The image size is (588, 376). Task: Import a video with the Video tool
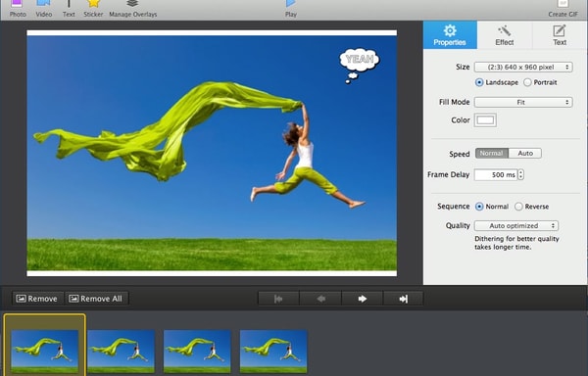43,9
